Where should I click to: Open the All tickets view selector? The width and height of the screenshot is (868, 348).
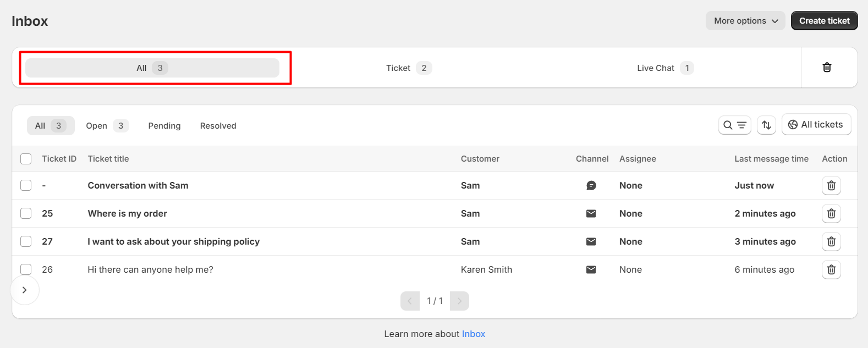point(816,125)
